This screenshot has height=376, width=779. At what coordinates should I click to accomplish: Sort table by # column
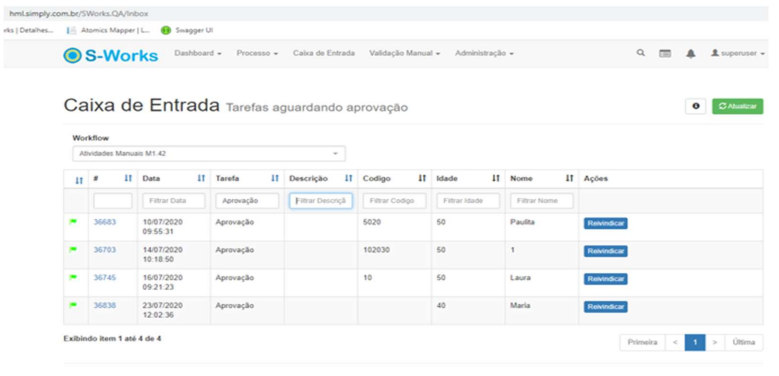(x=128, y=178)
